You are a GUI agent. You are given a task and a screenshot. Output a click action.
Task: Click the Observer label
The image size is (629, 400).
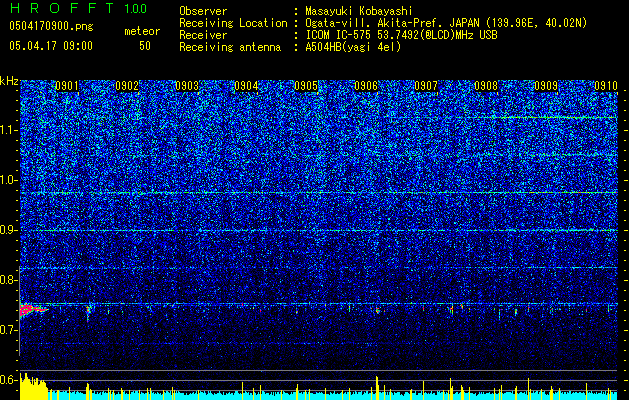pos(203,11)
